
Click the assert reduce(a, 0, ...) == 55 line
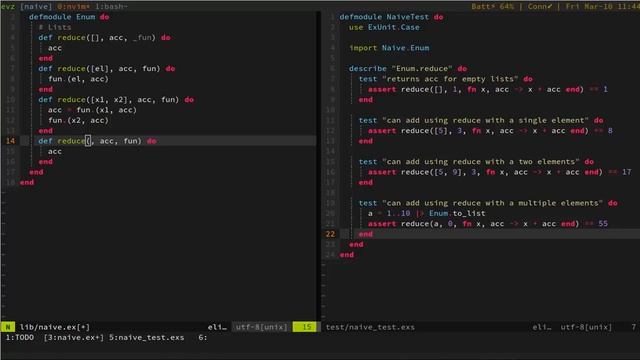(488, 224)
